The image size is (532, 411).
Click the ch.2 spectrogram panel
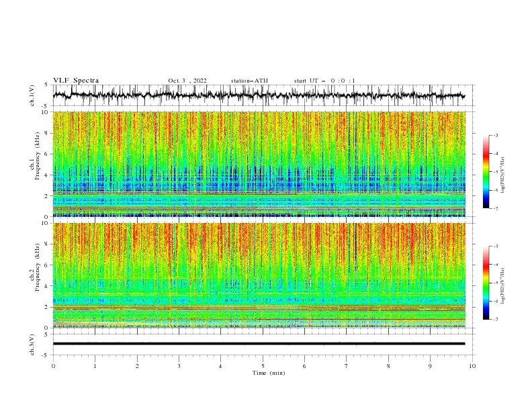[259, 275]
